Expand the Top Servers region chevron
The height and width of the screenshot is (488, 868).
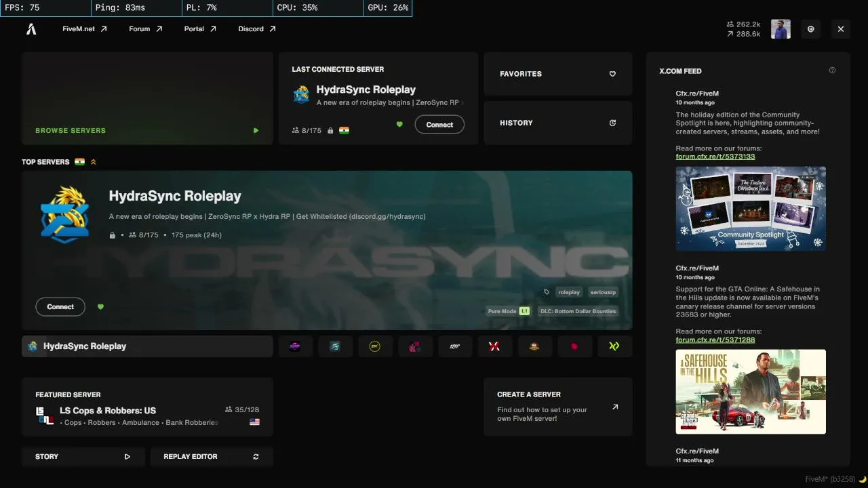pyautogui.click(x=94, y=162)
